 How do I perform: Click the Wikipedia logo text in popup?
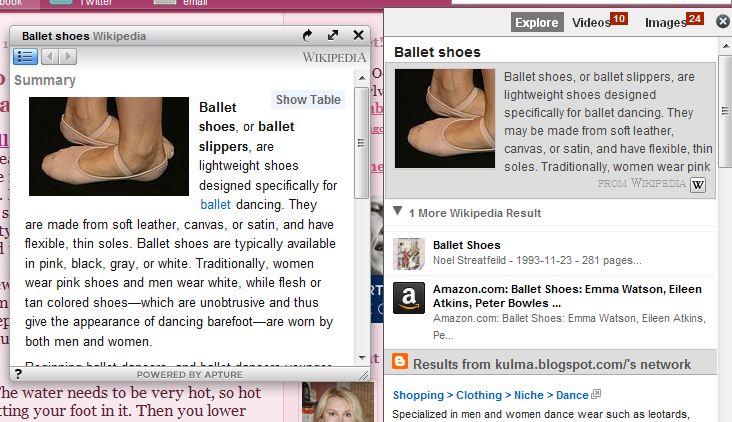click(x=334, y=57)
